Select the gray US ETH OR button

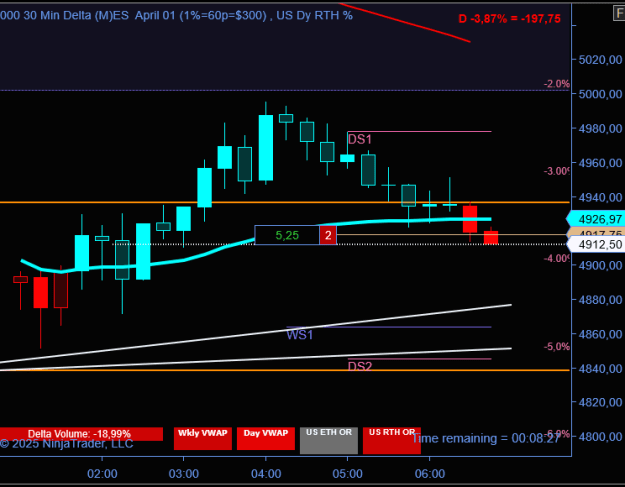coord(329,440)
